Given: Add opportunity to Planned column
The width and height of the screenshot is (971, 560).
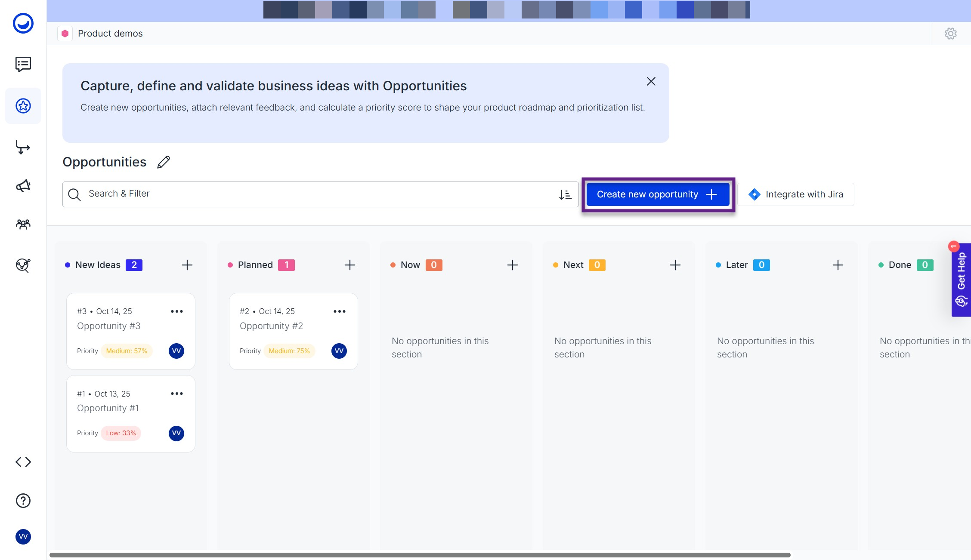Looking at the screenshot, I should point(349,265).
